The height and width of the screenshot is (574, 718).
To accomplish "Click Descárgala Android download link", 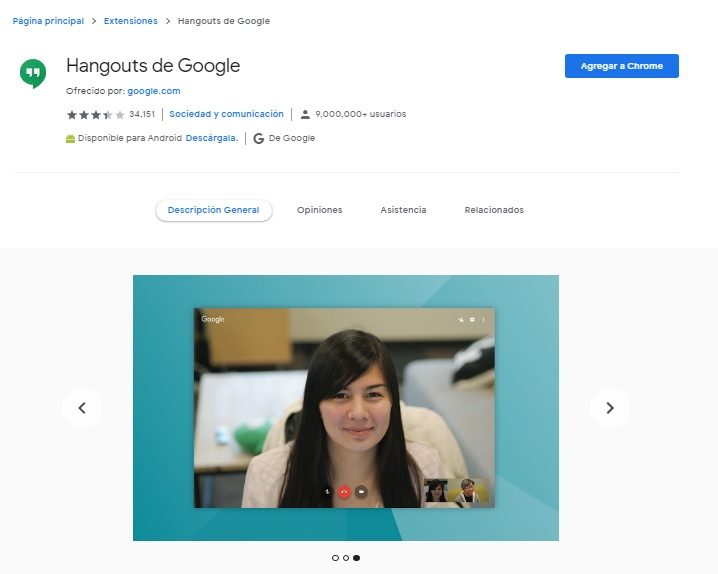I will pyautogui.click(x=212, y=138).
